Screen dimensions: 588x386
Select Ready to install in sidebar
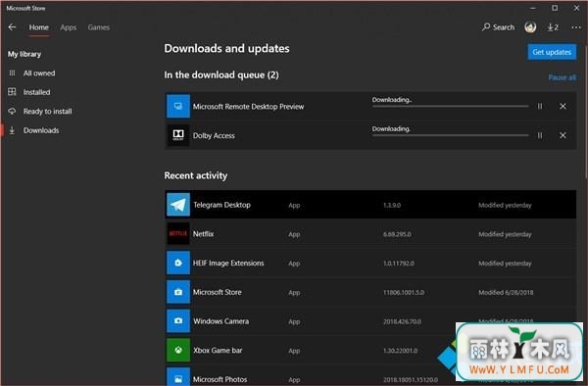click(48, 112)
